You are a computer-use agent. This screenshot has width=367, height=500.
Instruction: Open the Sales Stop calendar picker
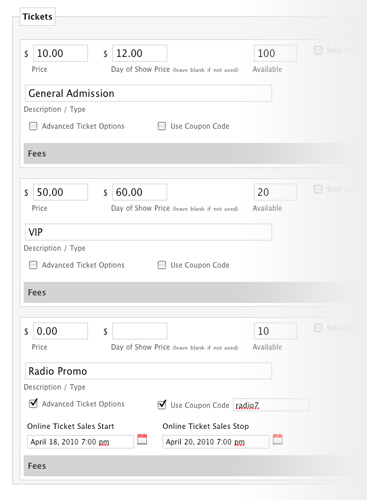(278, 439)
